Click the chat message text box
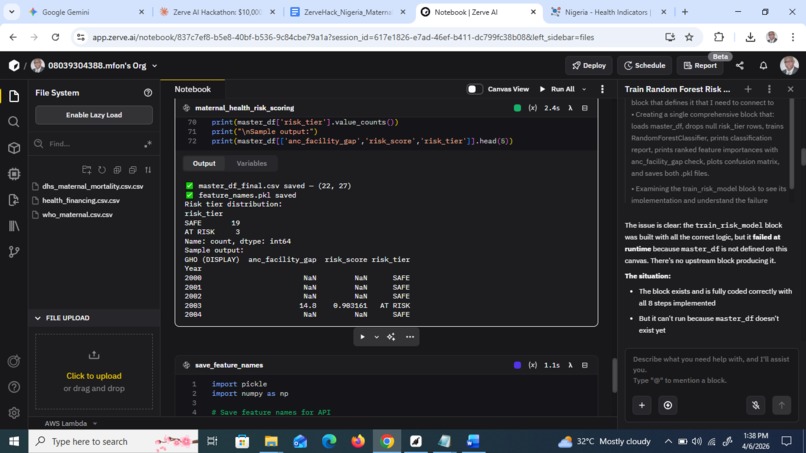 point(711,370)
